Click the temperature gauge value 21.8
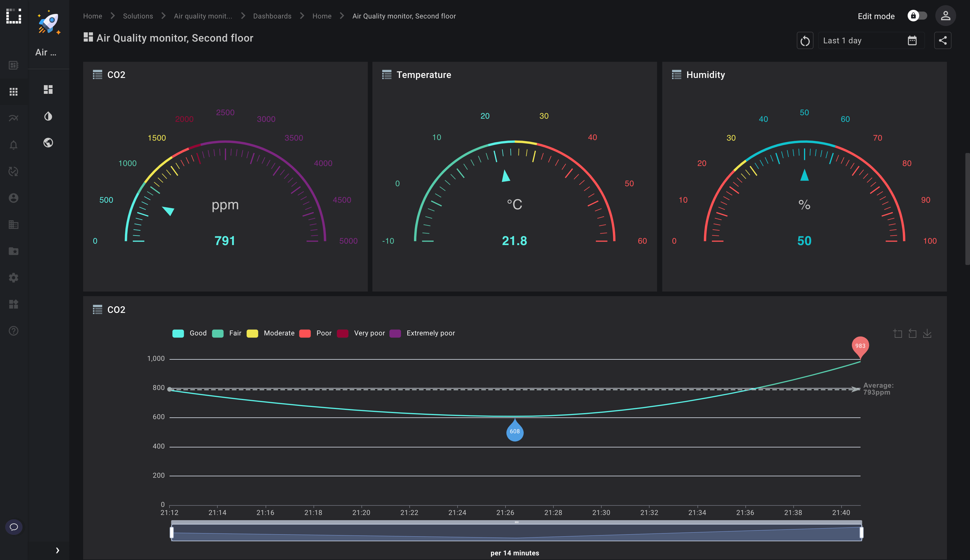The height and width of the screenshot is (560, 970). 515,241
